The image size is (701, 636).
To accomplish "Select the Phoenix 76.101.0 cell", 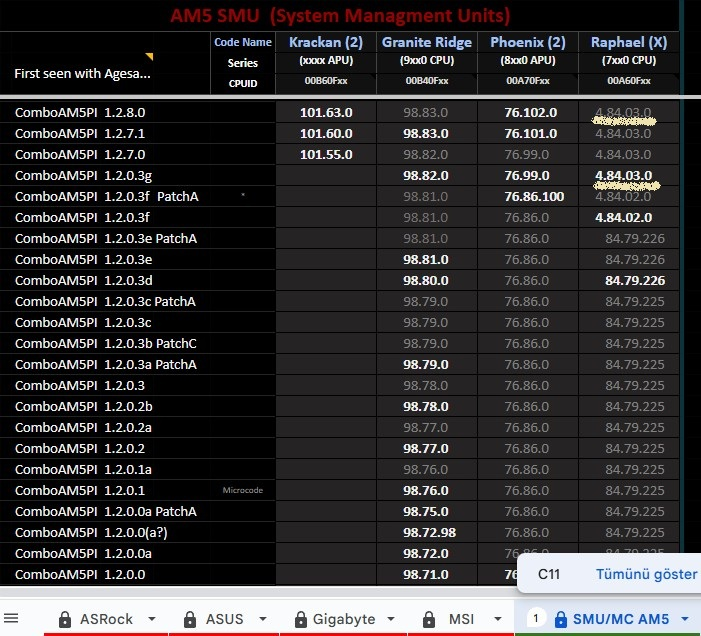I will tap(530, 133).
